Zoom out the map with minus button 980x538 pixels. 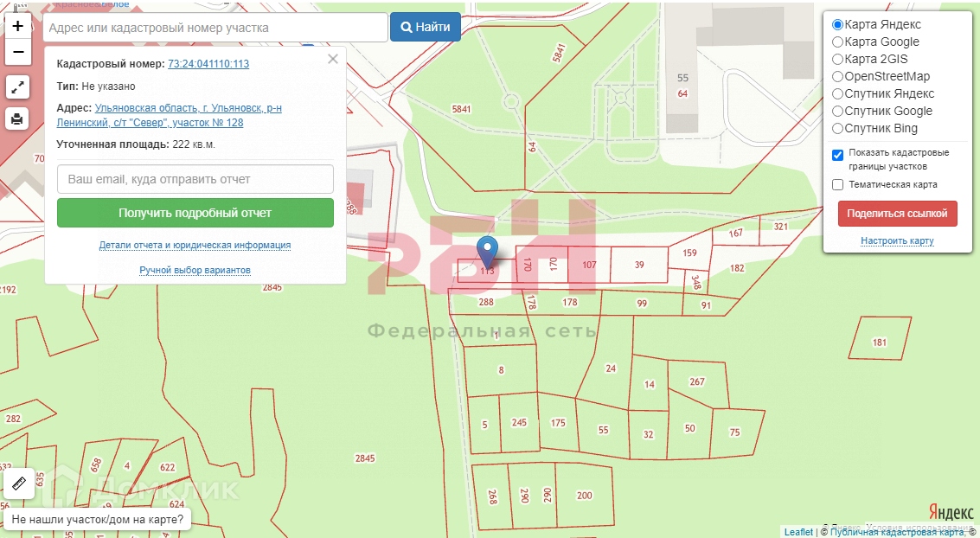pos(18,52)
